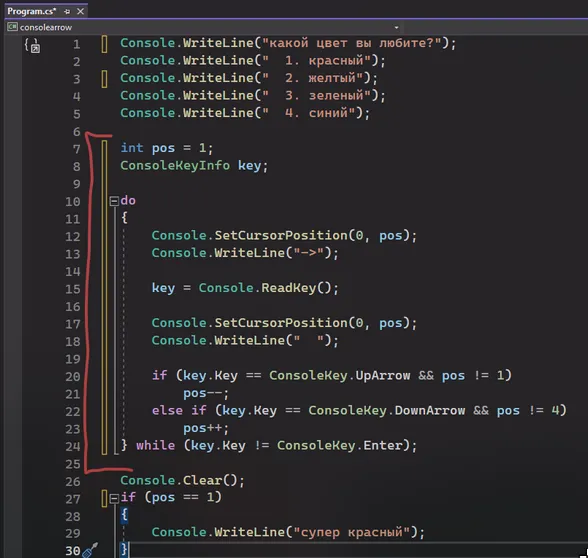
Task: Click the screwdriver quick actions icon at line 30
Action: (x=90, y=550)
